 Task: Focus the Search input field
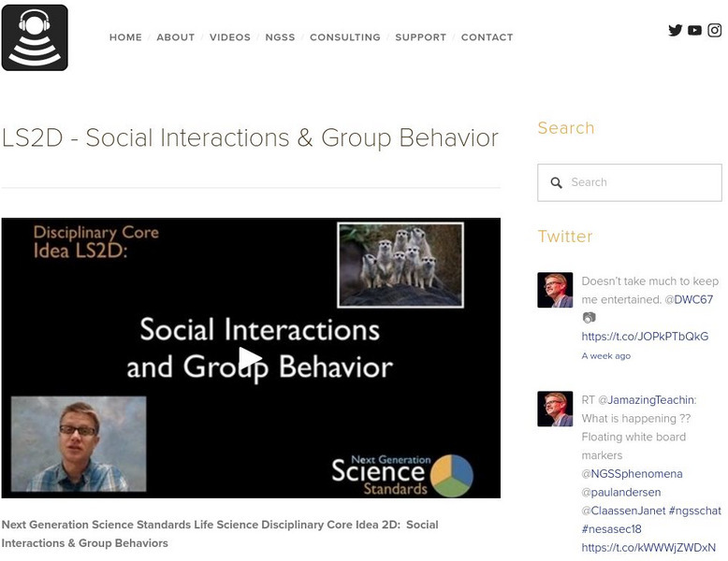click(x=630, y=182)
